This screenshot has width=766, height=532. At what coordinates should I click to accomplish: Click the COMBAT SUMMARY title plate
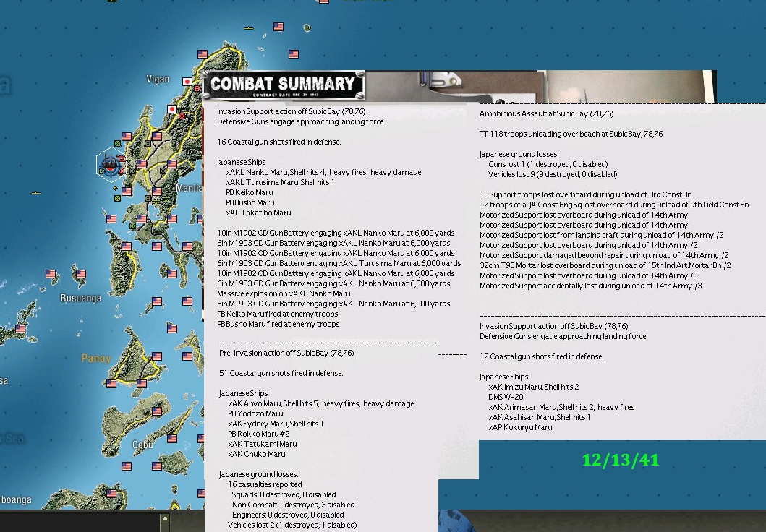coord(284,85)
